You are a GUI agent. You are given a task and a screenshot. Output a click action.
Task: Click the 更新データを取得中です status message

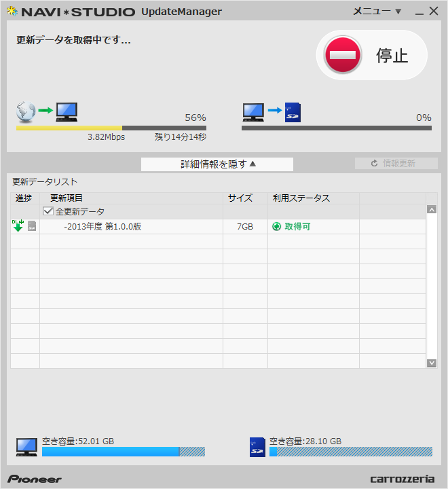(x=73, y=40)
